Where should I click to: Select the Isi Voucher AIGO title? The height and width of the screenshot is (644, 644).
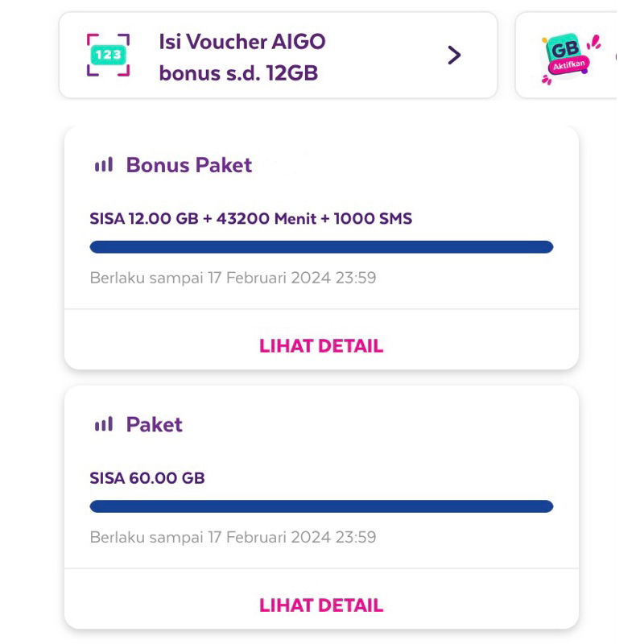[x=242, y=41]
